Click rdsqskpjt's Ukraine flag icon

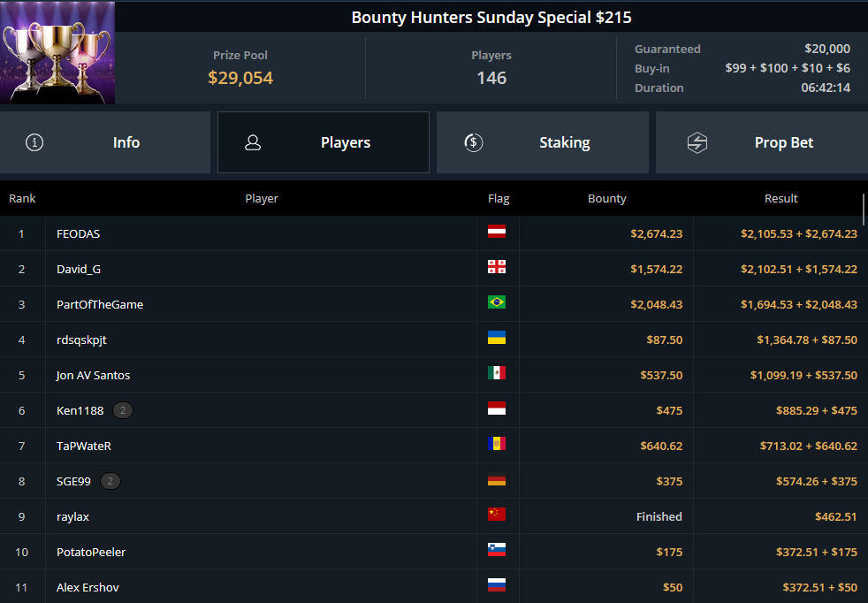pos(497,338)
